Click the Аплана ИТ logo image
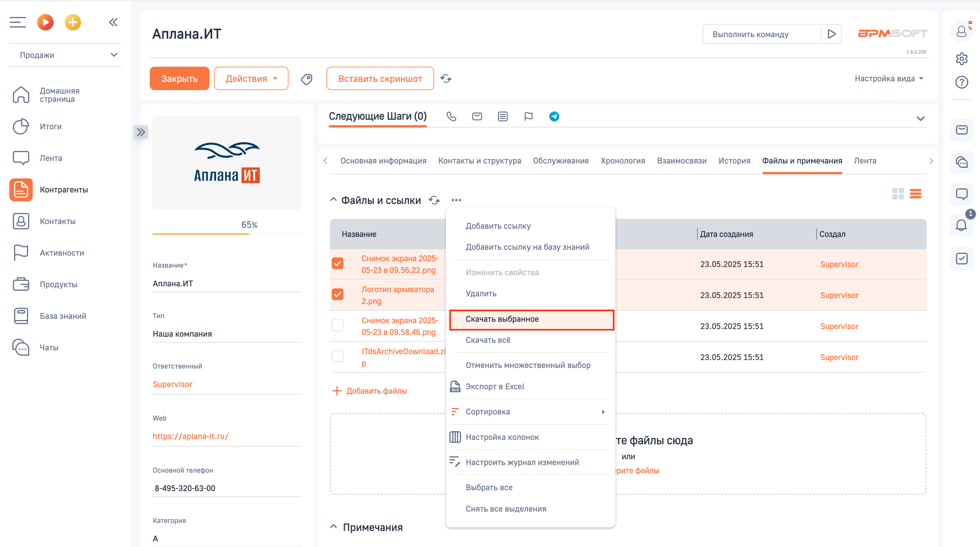 pyautogui.click(x=227, y=163)
